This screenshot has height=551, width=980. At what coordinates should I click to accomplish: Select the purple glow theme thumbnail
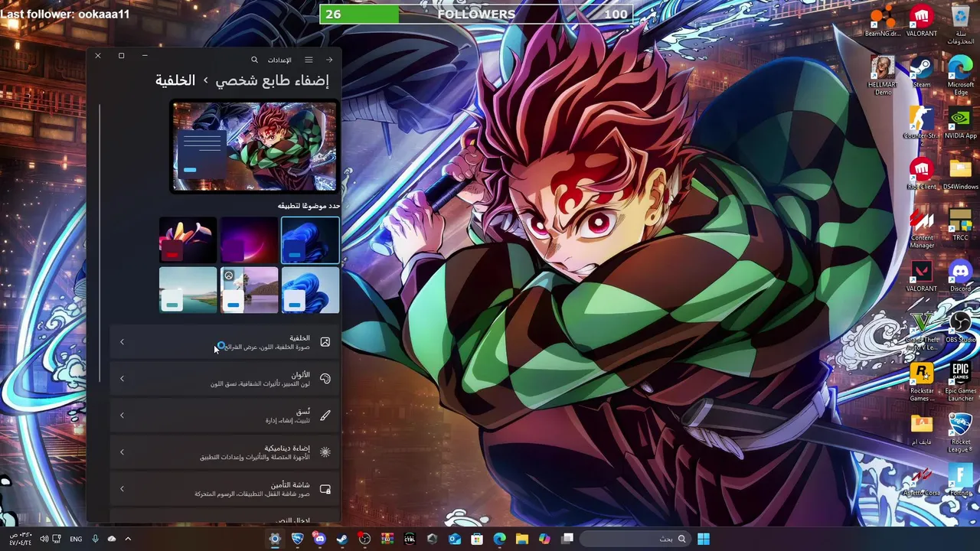tap(249, 240)
